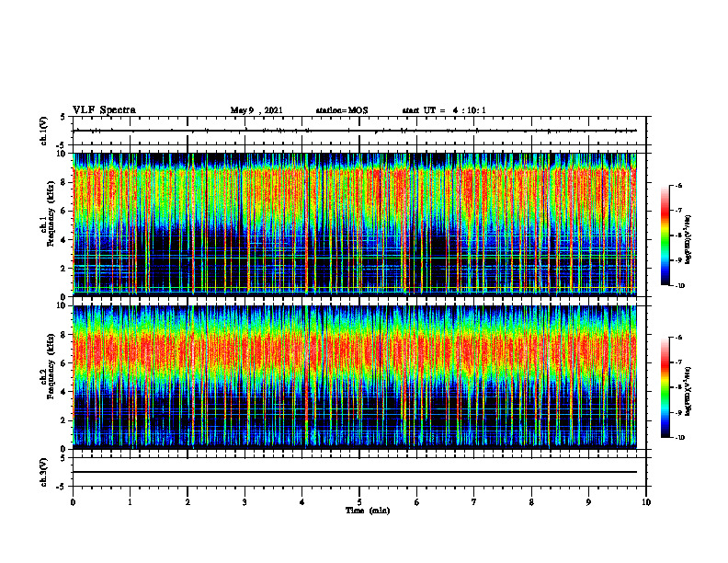
Task: Click time axis tick label "9"
Action: (588, 502)
